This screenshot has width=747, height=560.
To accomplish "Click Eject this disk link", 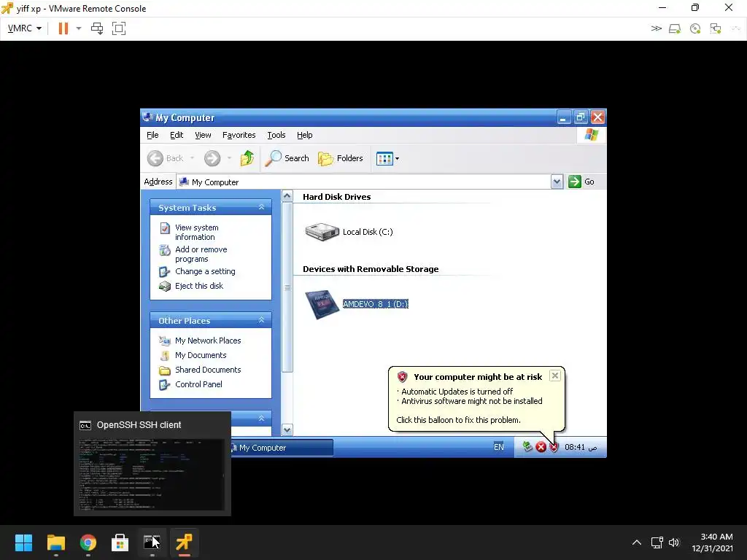I will (x=199, y=286).
